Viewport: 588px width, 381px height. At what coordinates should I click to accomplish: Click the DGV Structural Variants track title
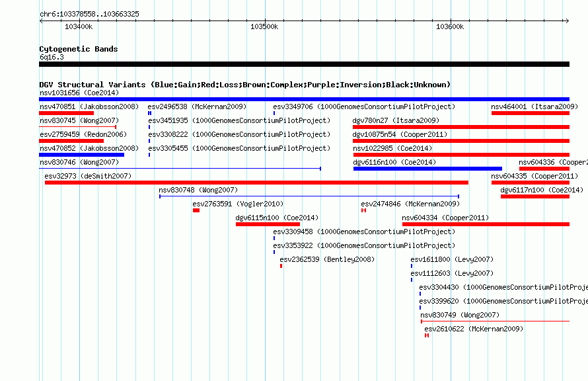[245, 85]
